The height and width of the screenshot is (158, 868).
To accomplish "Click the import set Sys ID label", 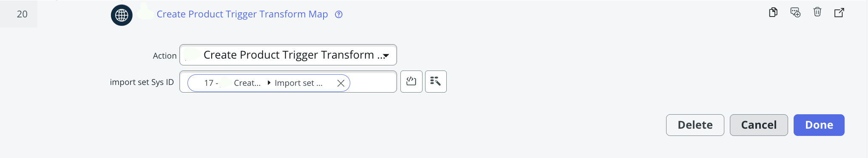I will 142,82.
